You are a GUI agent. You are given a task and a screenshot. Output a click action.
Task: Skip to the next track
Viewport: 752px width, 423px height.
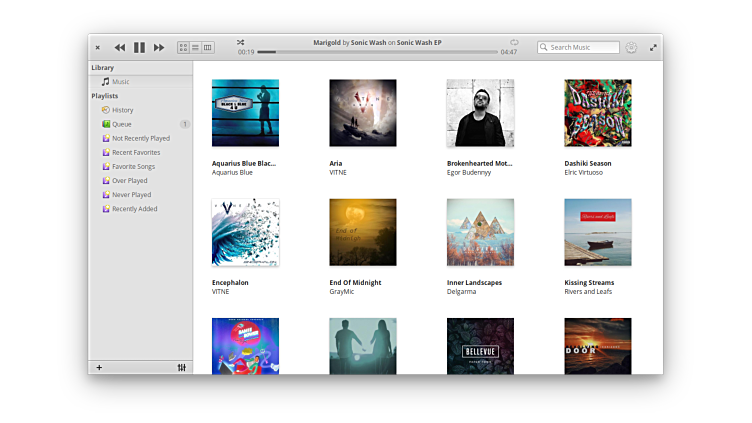pyautogui.click(x=159, y=47)
